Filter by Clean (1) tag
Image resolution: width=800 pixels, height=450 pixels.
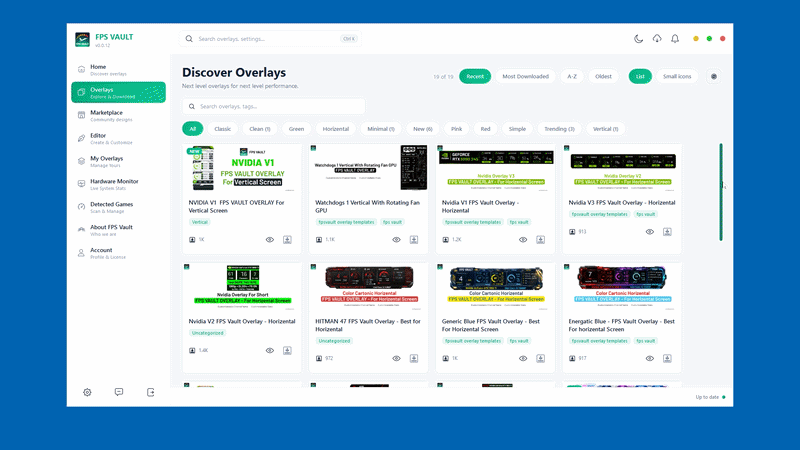pos(260,129)
